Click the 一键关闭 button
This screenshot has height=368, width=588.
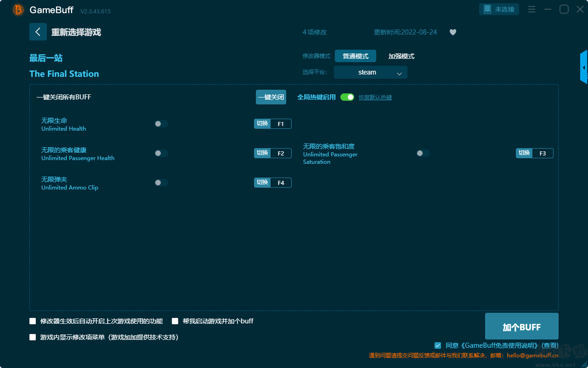pos(271,97)
